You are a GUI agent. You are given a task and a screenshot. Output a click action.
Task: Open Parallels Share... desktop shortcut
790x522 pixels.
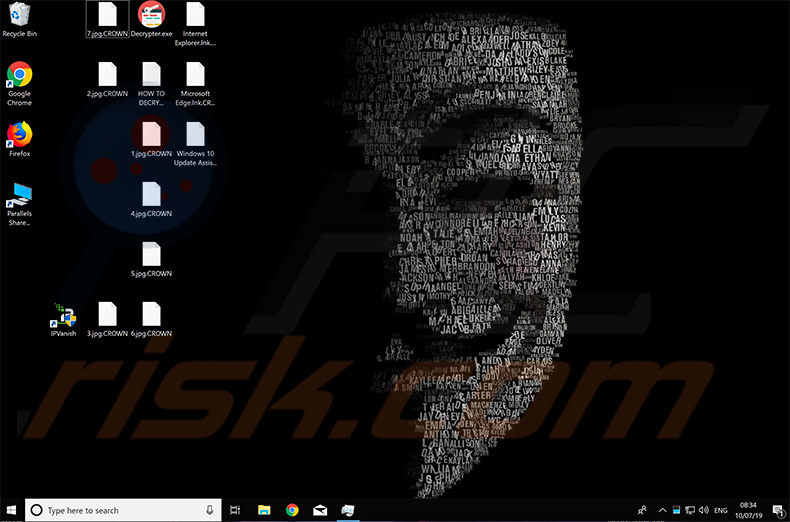pyautogui.click(x=20, y=204)
